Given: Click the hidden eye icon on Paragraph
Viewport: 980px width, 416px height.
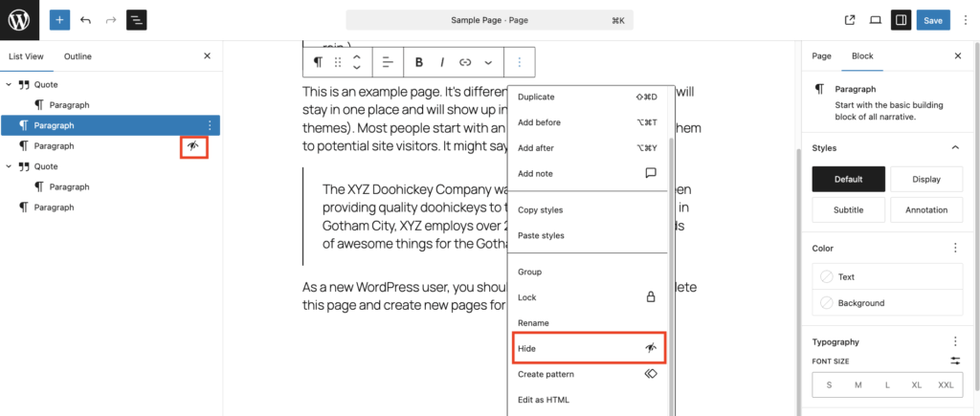Looking at the screenshot, I should pos(194,146).
